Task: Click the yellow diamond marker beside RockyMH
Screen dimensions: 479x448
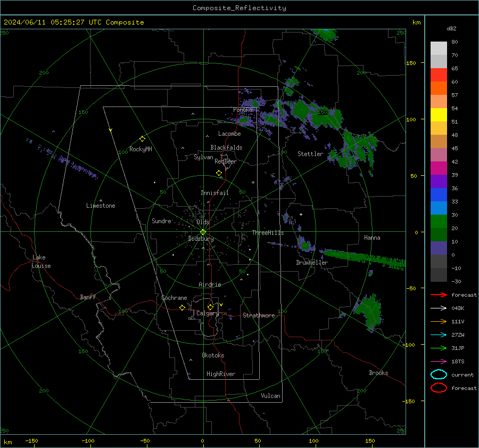Action: [x=142, y=139]
